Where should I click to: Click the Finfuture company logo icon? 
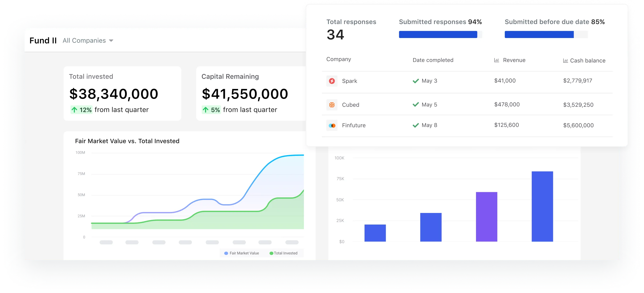[x=332, y=125]
